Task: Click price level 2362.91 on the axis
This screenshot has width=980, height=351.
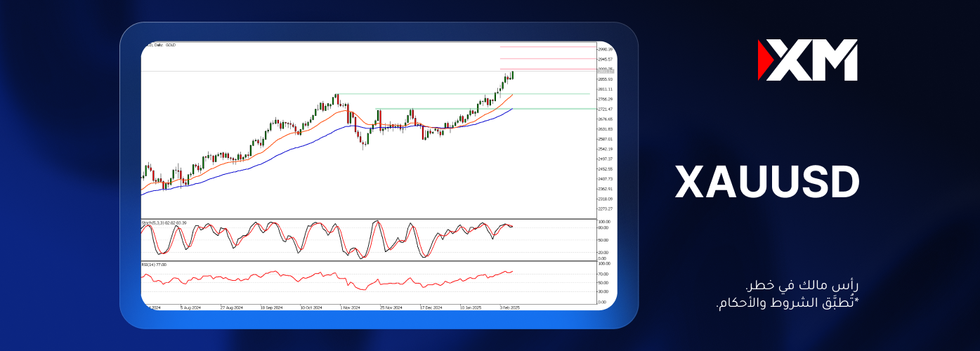Action: click(605, 189)
